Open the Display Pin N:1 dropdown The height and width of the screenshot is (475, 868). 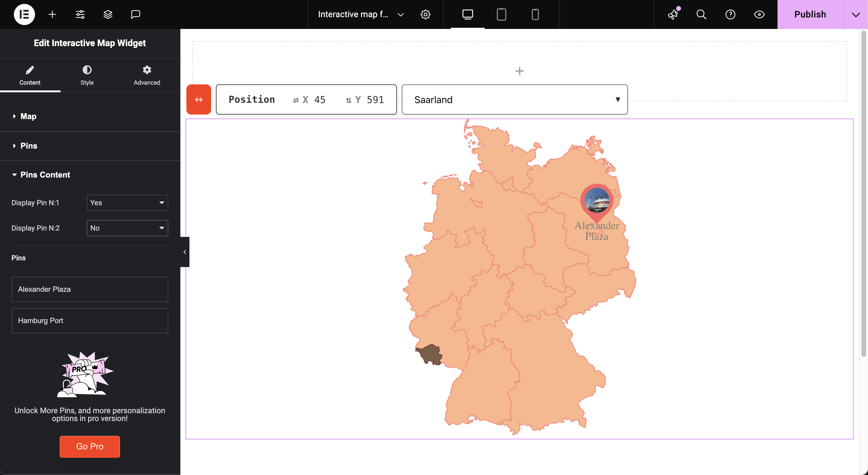point(127,203)
